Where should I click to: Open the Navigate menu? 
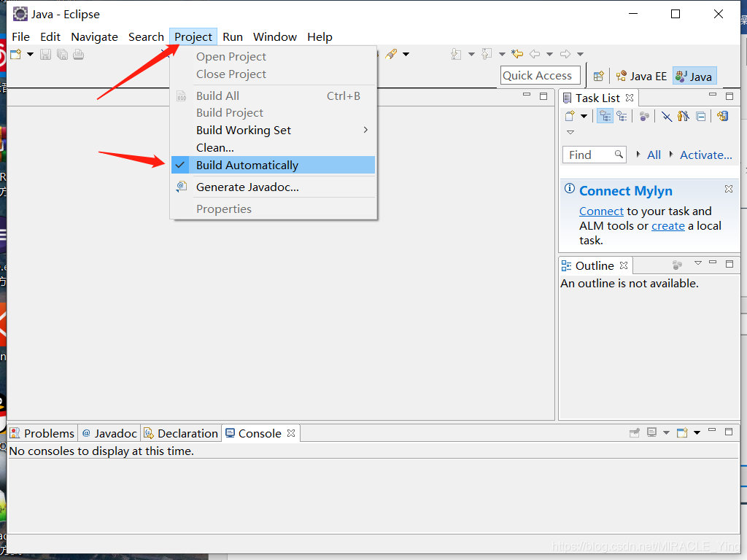(x=94, y=36)
